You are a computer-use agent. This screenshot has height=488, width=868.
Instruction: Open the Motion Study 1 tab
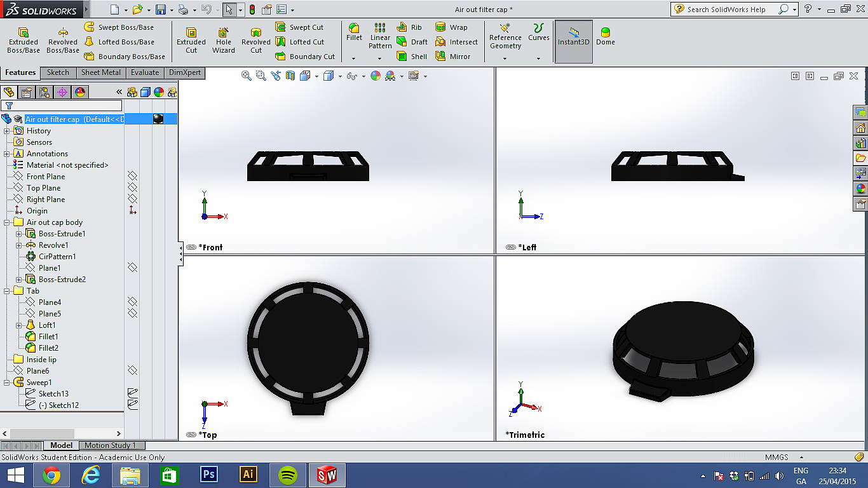pyautogui.click(x=111, y=445)
